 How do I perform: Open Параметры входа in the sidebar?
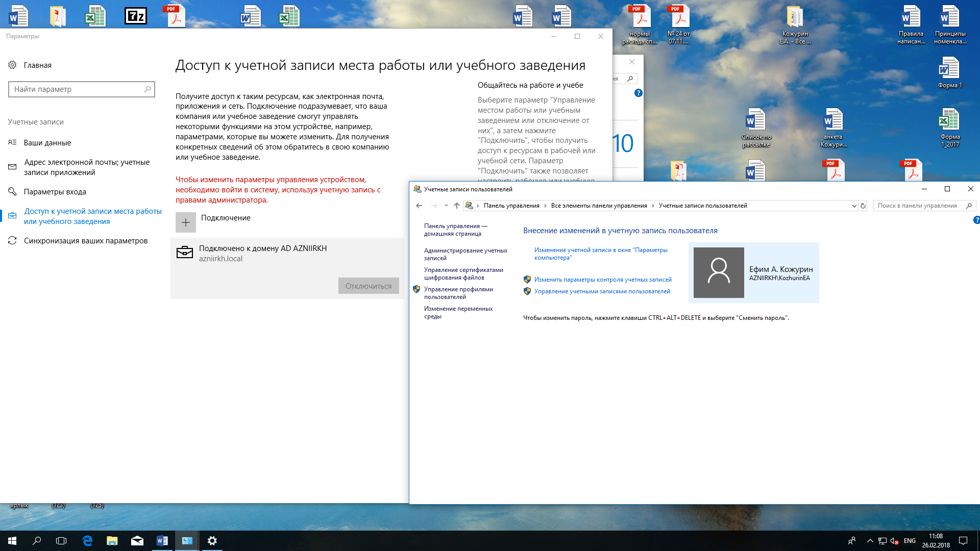coord(55,192)
